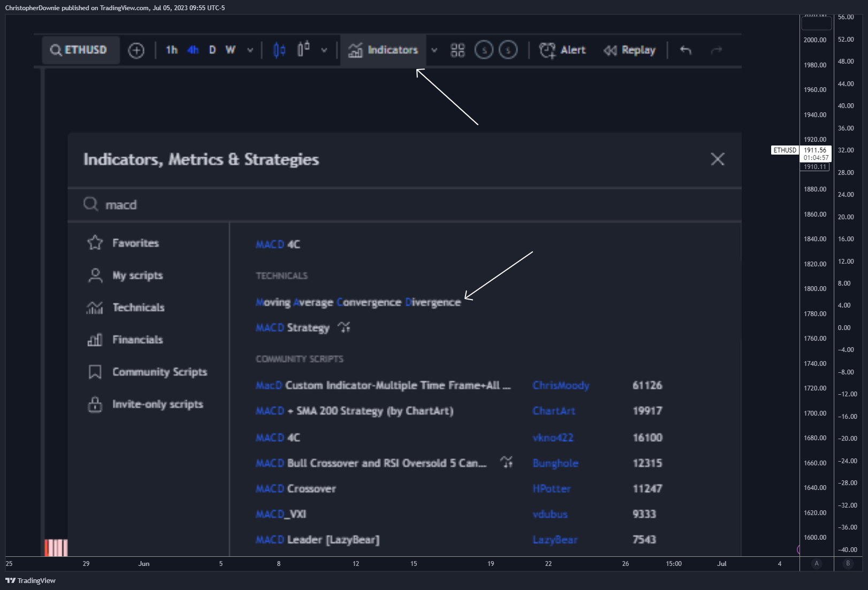Screen dimensions: 868x590
Task: Switch to the D daily timeframe
Action: [212, 50]
